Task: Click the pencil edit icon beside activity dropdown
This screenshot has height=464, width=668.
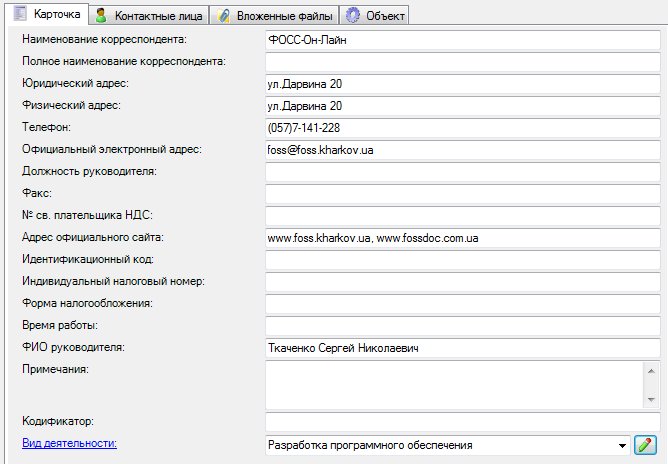Action: coord(645,444)
